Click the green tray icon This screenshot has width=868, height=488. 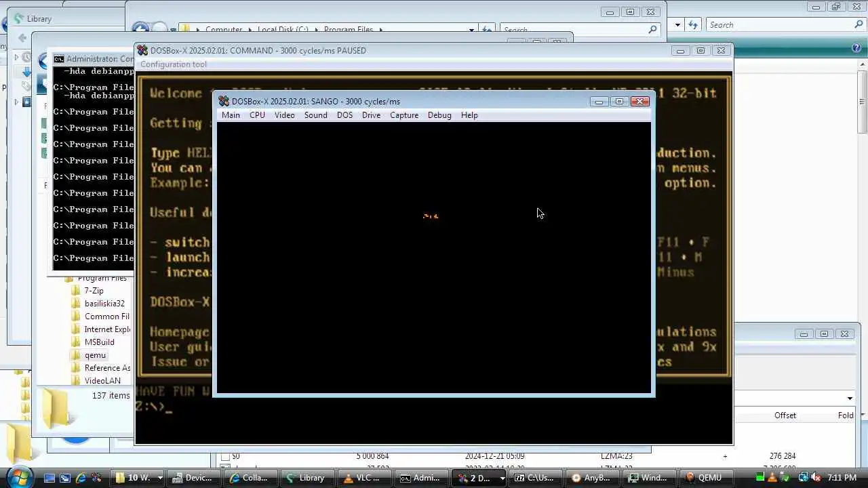point(760,478)
